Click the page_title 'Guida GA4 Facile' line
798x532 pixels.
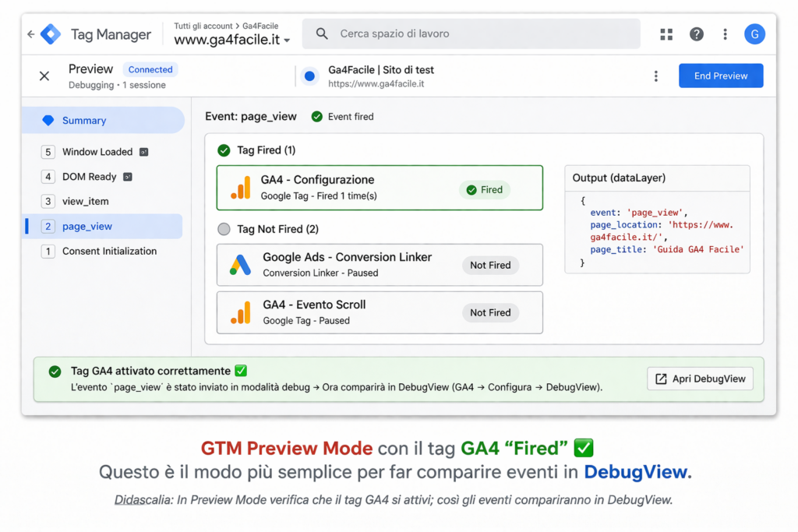667,249
